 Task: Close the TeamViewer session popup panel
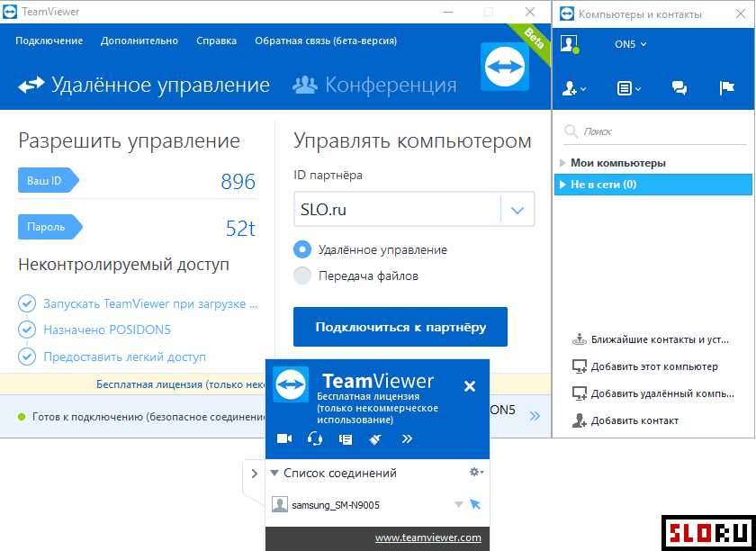click(x=470, y=386)
